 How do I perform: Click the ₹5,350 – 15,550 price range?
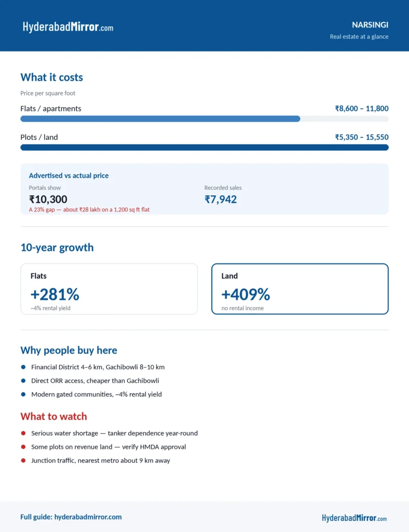362,137
